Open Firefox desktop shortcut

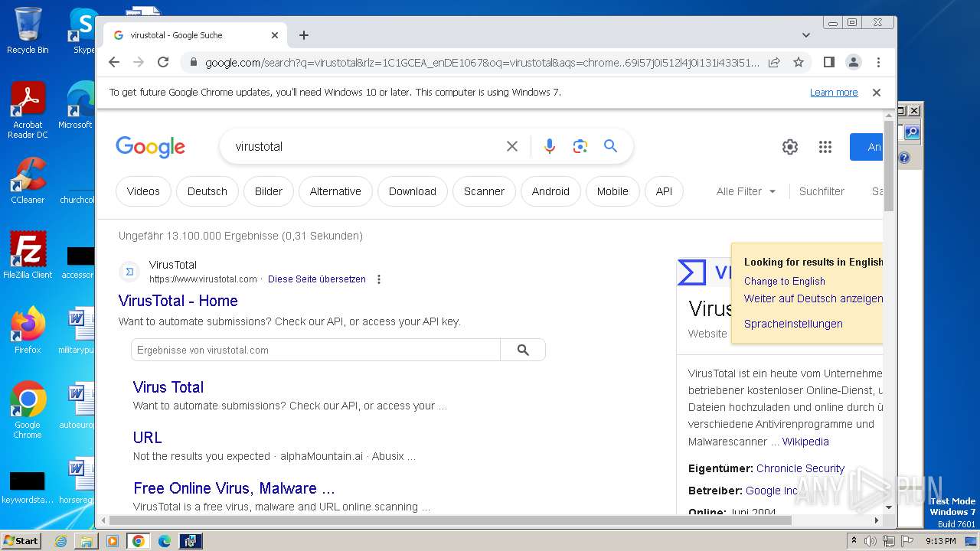coord(28,331)
